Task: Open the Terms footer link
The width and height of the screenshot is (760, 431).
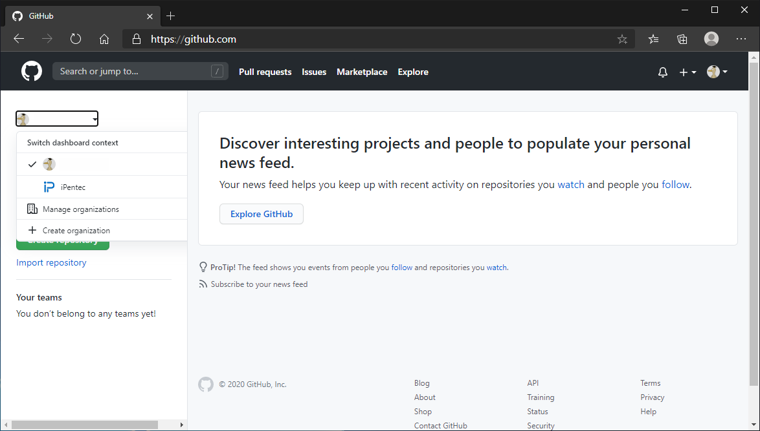Action: 650,383
